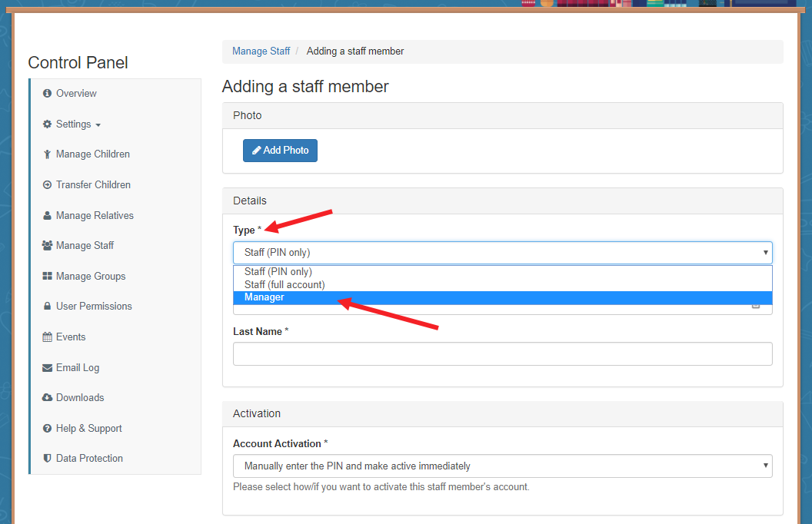Expand the Settings submenu caret
The height and width of the screenshot is (524, 812).
pos(98,125)
